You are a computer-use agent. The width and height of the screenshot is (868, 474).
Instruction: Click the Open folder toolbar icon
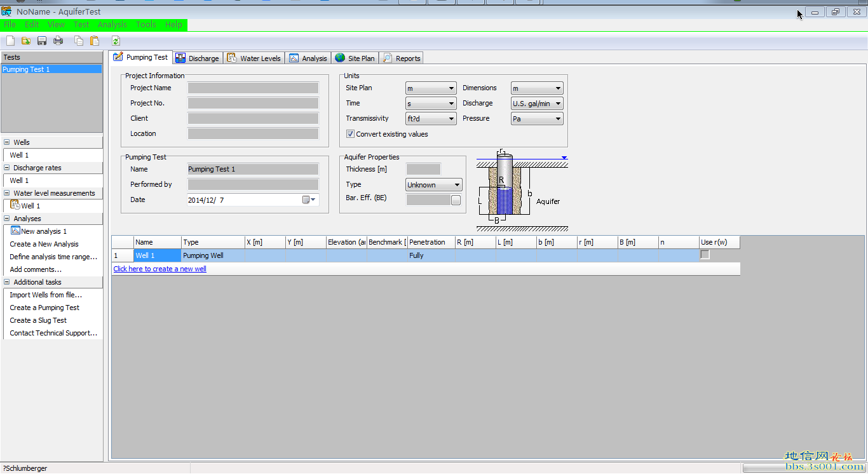[x=26, y=41]
